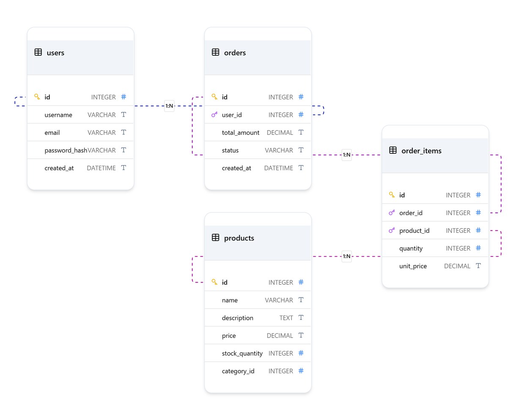The height and width of the screenshot is (420, 516).
Task: Click the "TEXT" data type on description row
Action: click(x=286, y=318)
